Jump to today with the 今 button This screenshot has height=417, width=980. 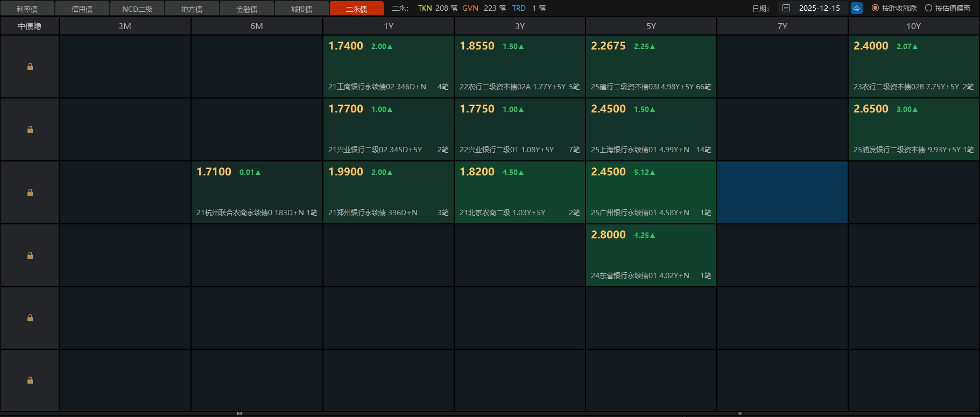click(856, 8)
